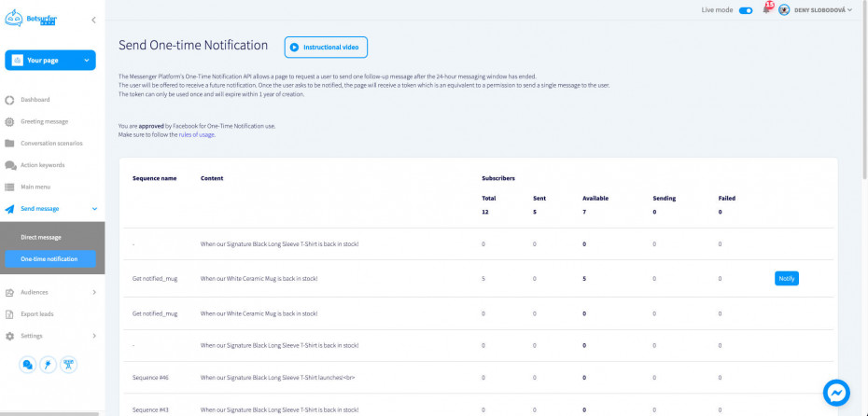Open the round help chat icon
This screenshot has width=868, height=416.
point(27,365)
